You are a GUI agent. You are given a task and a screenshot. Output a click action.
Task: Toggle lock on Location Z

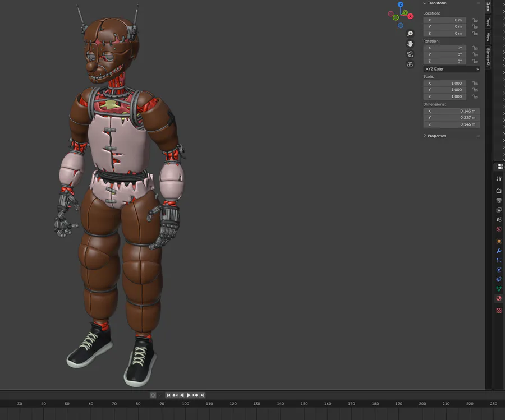[x=475, y=34]
